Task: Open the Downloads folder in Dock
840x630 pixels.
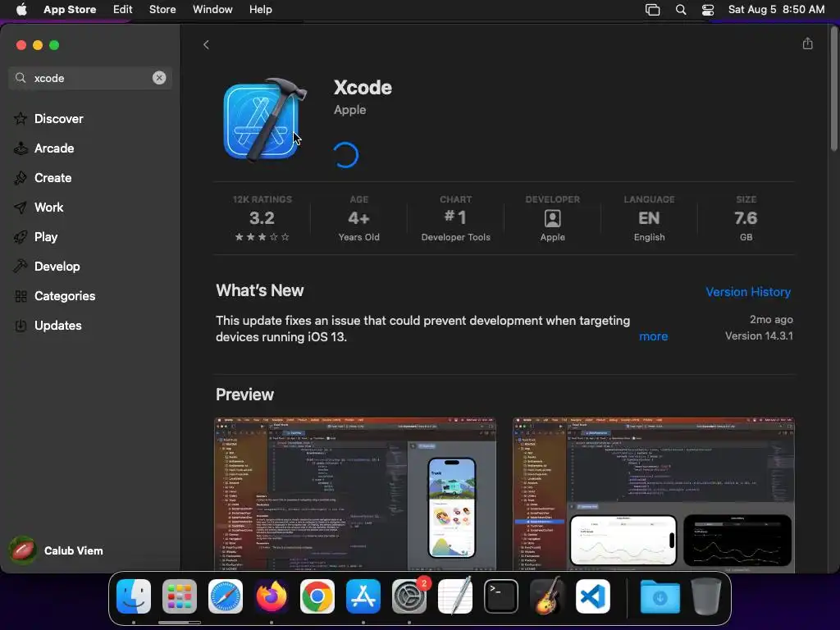Action: point(660,596)
